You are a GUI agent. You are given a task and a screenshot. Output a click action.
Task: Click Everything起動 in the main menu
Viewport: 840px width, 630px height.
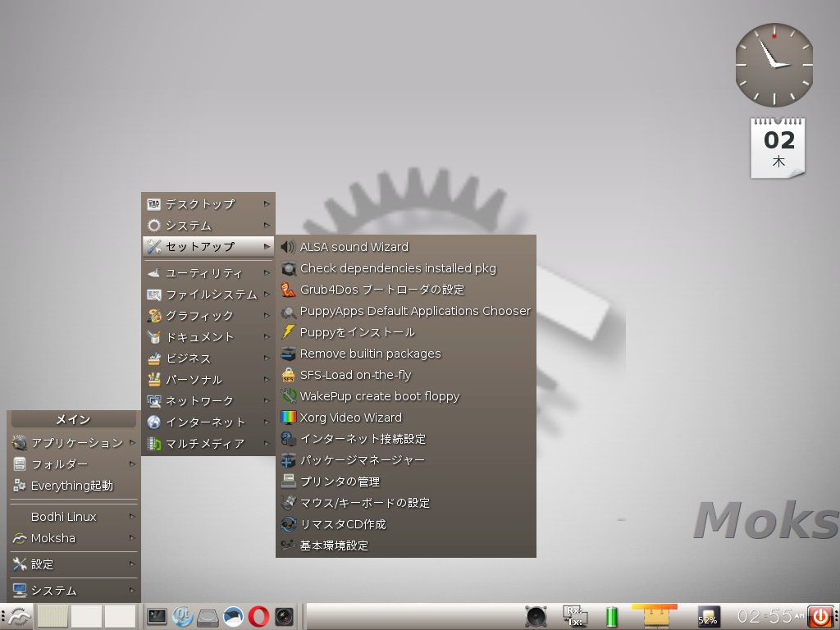71,486
